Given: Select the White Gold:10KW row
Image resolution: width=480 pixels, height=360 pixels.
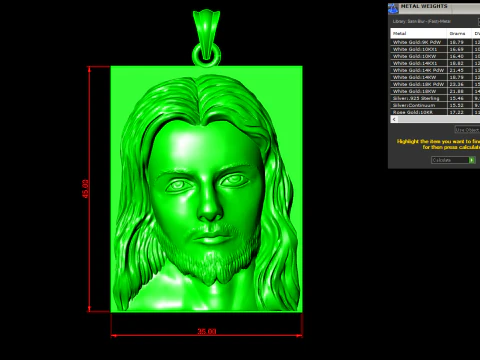Looking at the screenshot, I should pos(435,56).
